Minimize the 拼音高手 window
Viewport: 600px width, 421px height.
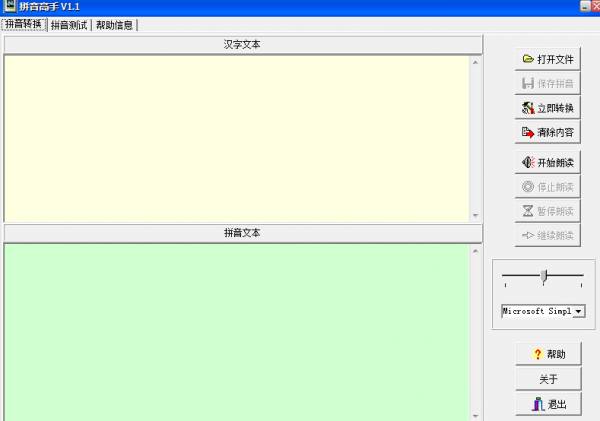pyautogui.click(x=585, y=6)
